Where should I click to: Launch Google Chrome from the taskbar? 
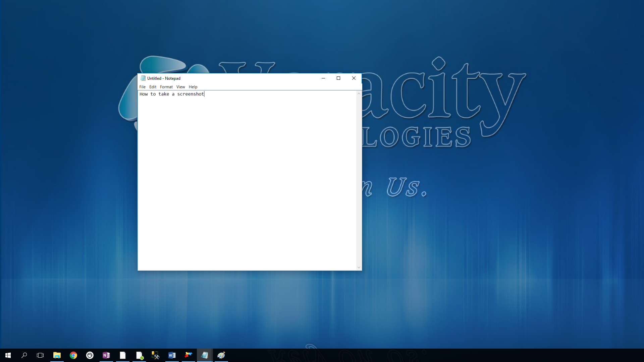[x=73, y=355]
